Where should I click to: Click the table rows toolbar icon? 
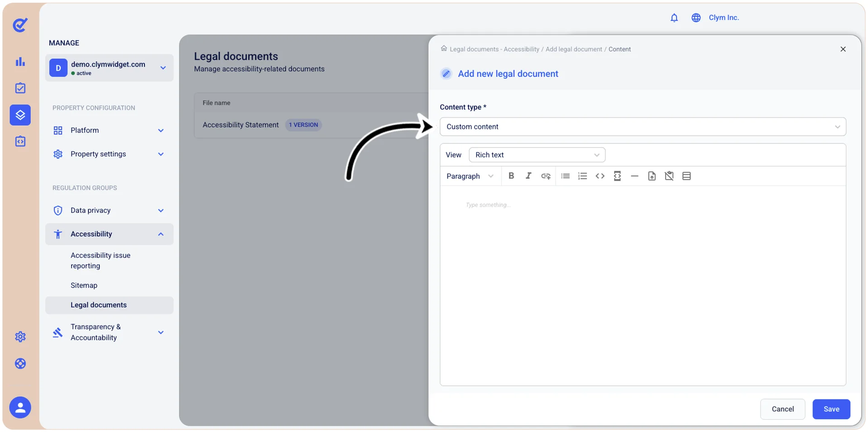[686, 176]
